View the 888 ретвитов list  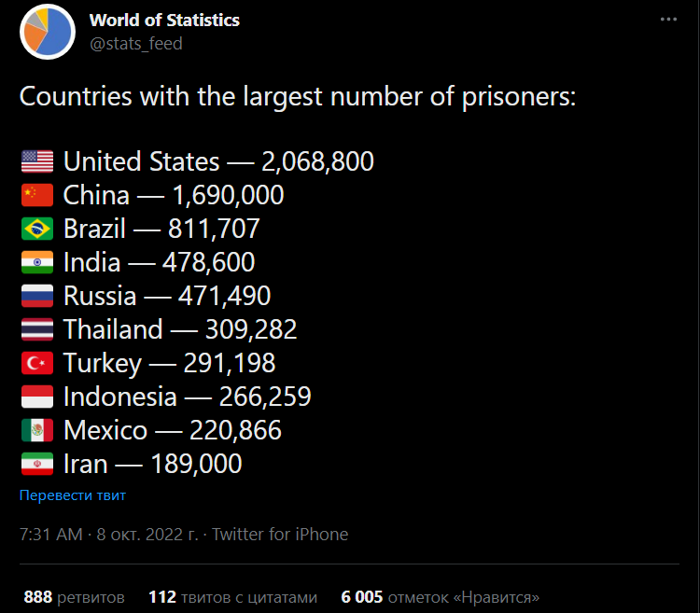click(x=73, y=597)
